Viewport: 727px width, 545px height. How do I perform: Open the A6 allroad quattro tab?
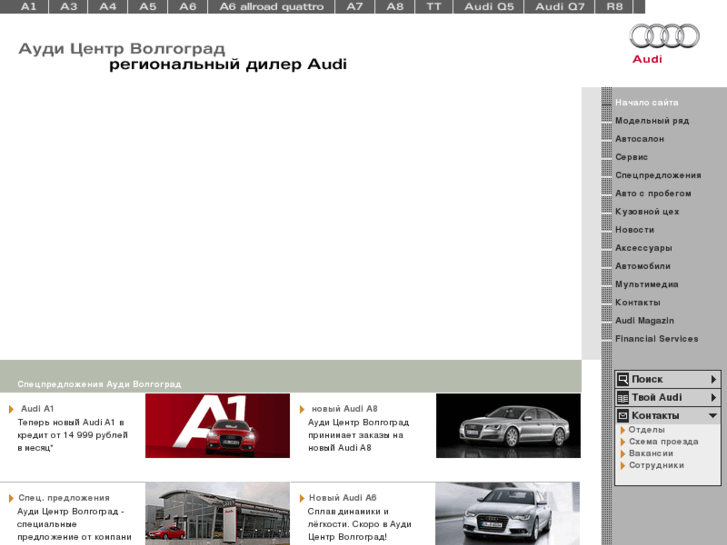tap(271, 6)
